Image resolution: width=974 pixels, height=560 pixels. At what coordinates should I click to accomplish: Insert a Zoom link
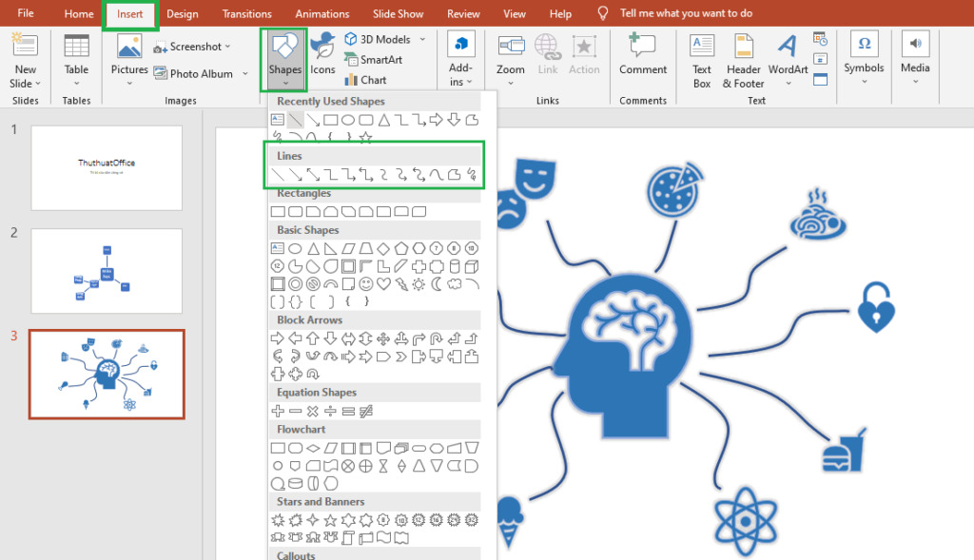coord(510,57)
